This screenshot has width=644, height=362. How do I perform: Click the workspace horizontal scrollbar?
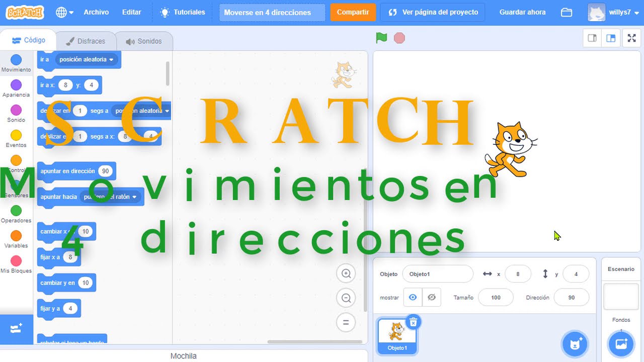(314, 342)
